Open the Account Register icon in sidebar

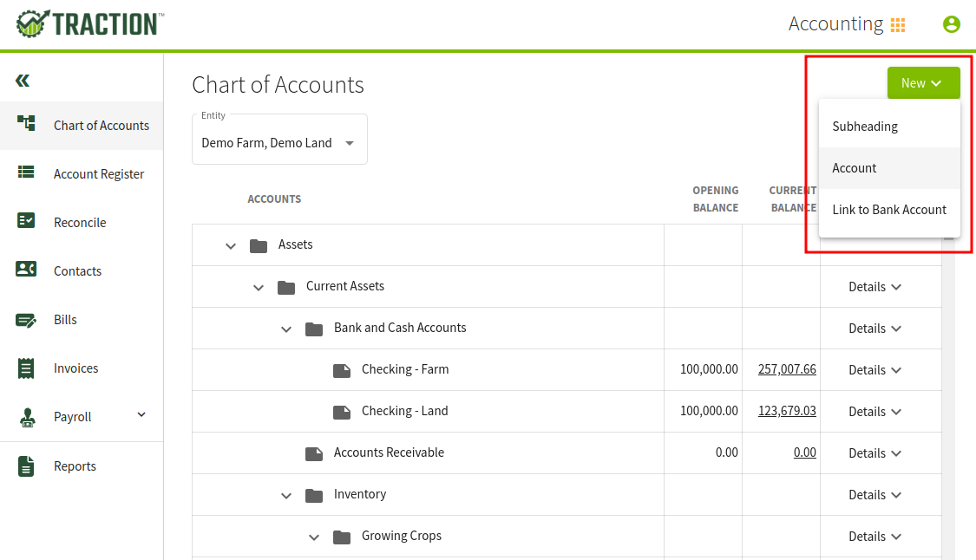pos(28,173)
